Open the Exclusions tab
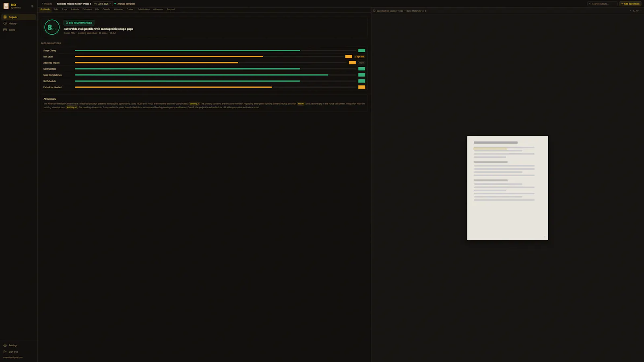Screen dimensions: 644x362 pyautogui.click(x=87, y=9)
